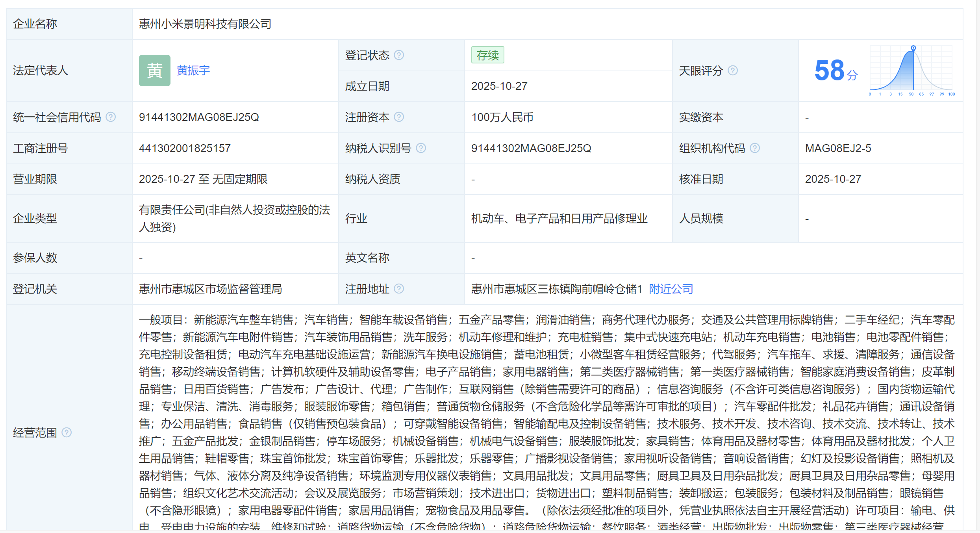
Task: Click help icon beside 注册地址
Action: click(x=399, y=289)
